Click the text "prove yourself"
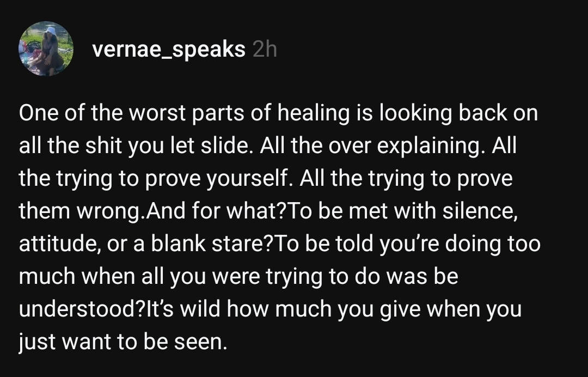 (x=218, y=179)
